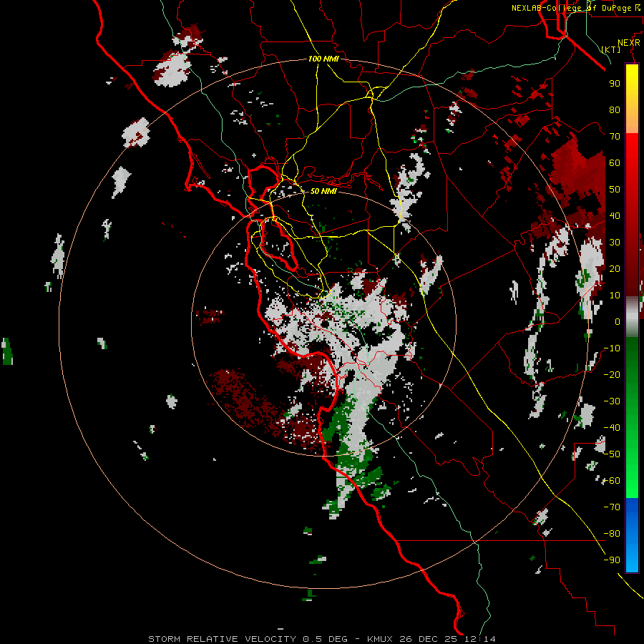Image resolution: width=644 pixels, height=644 pixels.
Task: Pick the light orange band of the velocity scale
Action: point(632,121)
